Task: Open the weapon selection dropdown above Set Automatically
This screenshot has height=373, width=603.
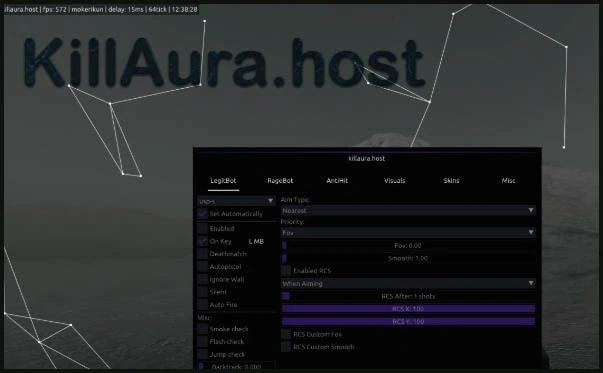Action: (236, 201)
